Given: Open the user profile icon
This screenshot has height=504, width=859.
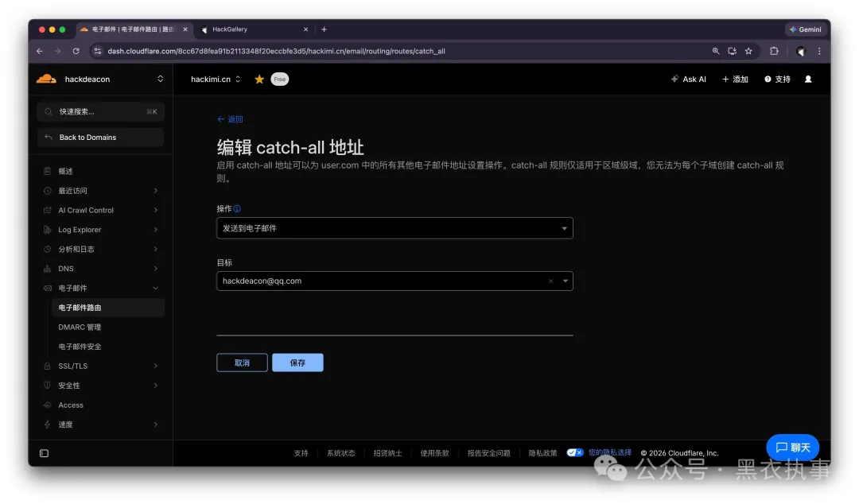Looking at the screenshot, I should click(808, 79).
